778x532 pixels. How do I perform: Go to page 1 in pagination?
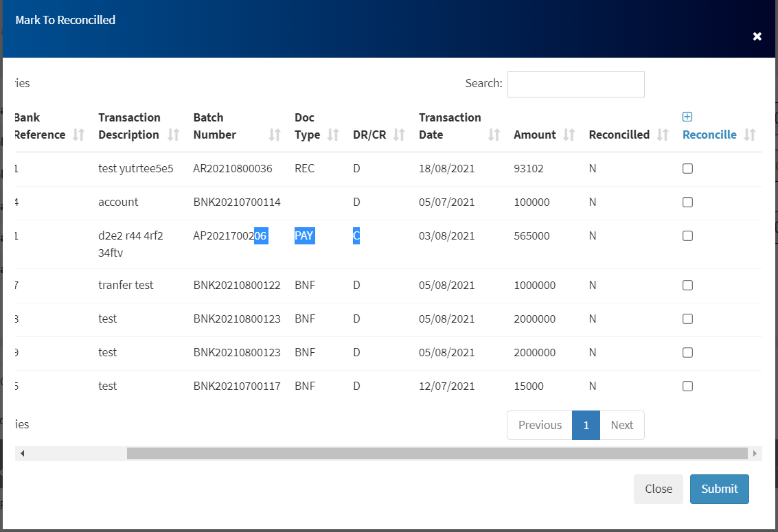[x=586, y=425]
